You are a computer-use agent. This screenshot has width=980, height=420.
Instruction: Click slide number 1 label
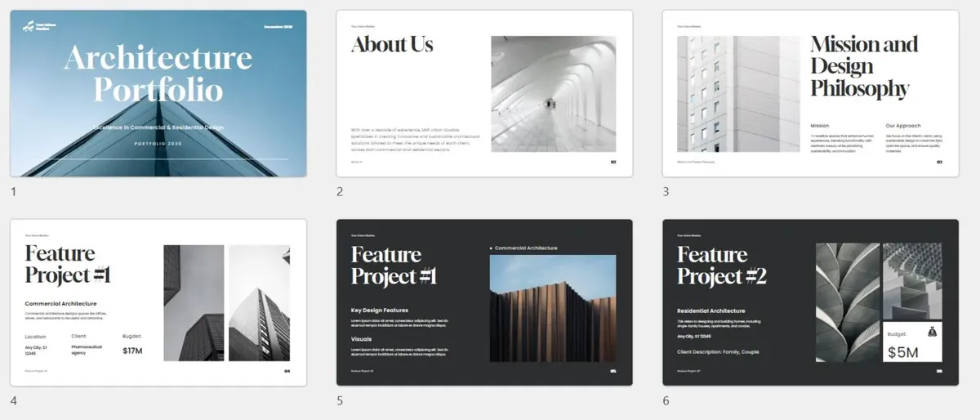pyautogui.click(x=13, y=192)
